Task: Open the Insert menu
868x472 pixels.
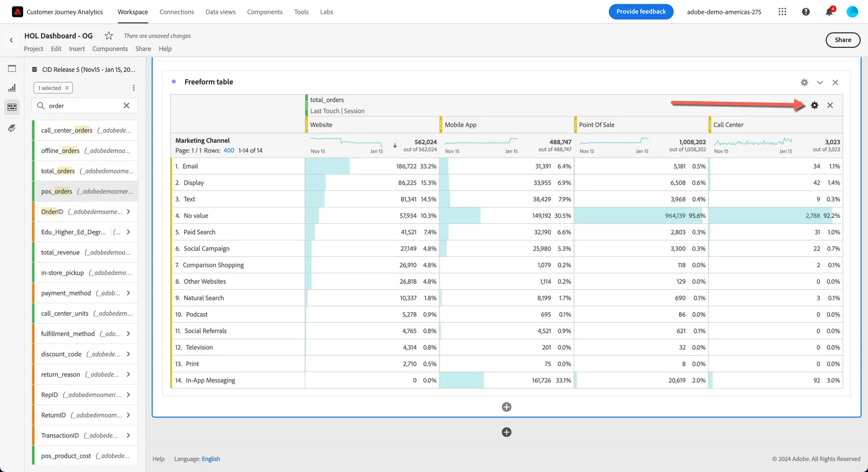Action: click(77, 48)
